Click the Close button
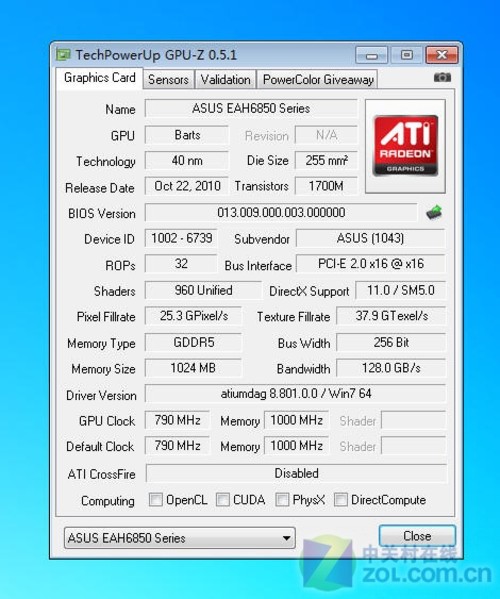 pyautogui.click(x=417, y=536)
